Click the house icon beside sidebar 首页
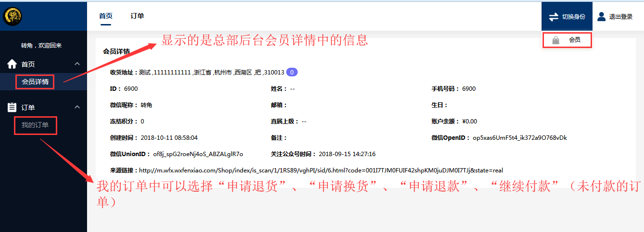The image size is (644, 232). 12,64
